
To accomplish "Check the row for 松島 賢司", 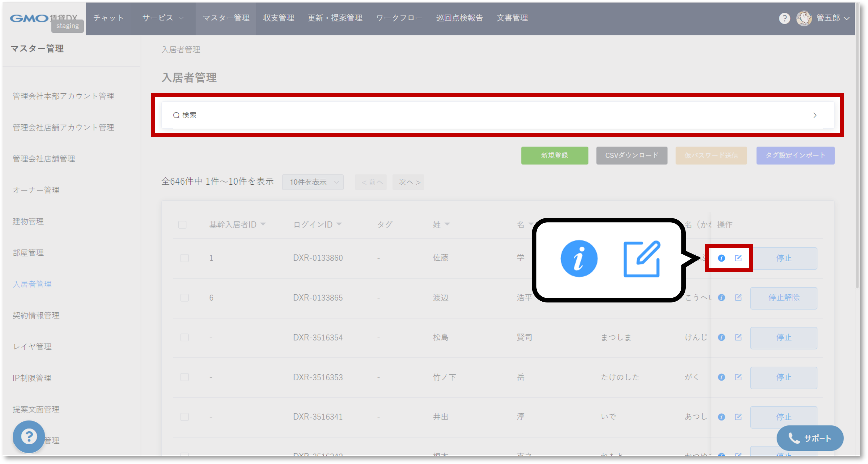I will [184, 337].
